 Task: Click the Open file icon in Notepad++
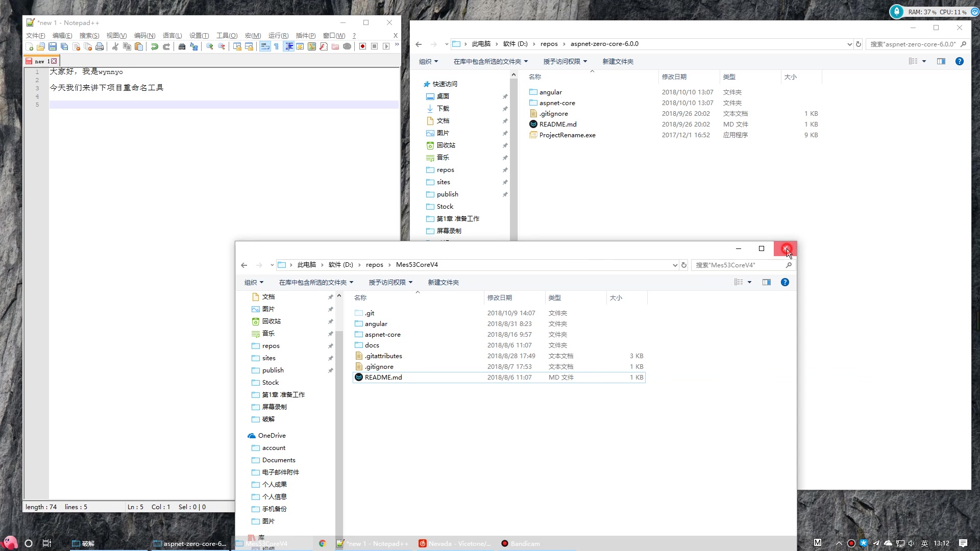pyautogui.click(x=41, y=46)
